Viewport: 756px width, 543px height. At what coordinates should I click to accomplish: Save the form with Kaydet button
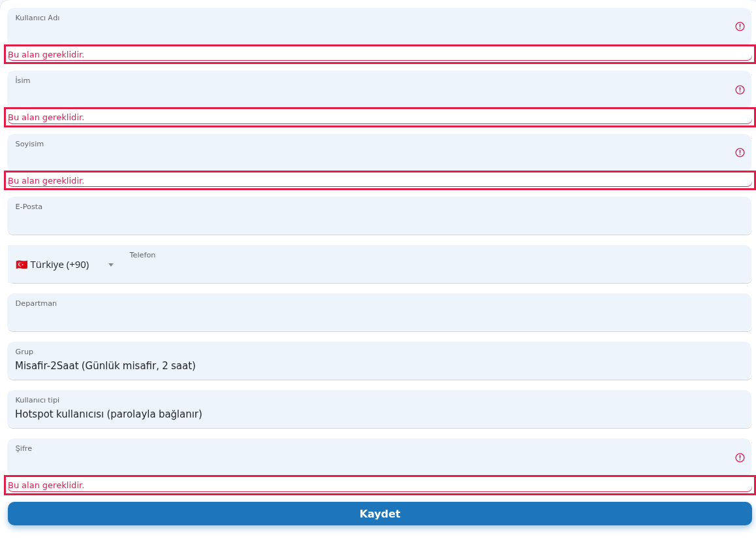click(x=379, y=514)
